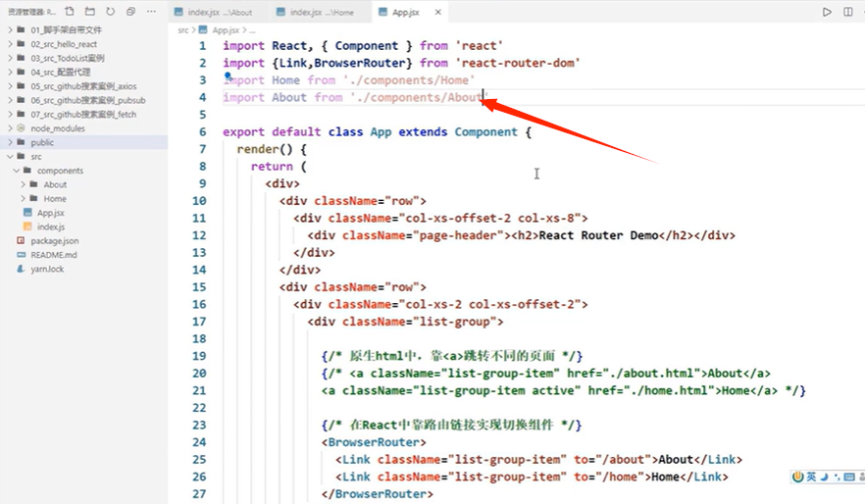Open App.jsx in the file tree
This screenshot has height=504, width=865.
(x=51, y=213)
